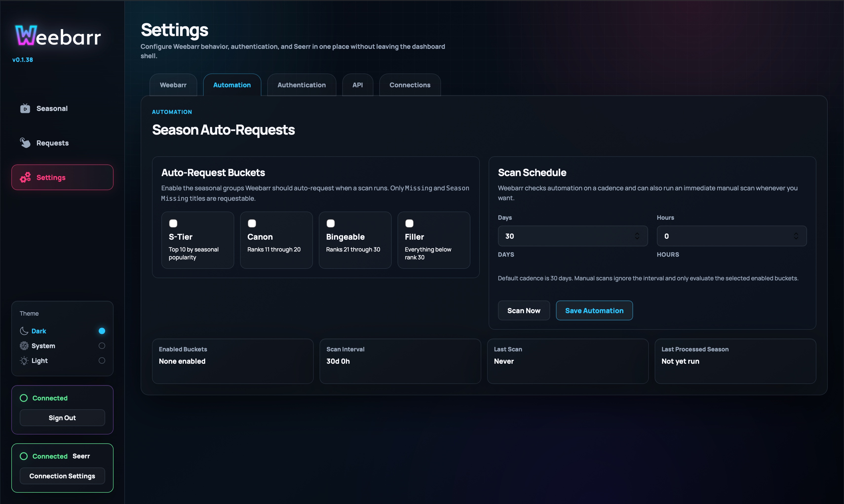Enable the Filler bucket checkbox
Screen dimensions: 844x504
(409, 223)
